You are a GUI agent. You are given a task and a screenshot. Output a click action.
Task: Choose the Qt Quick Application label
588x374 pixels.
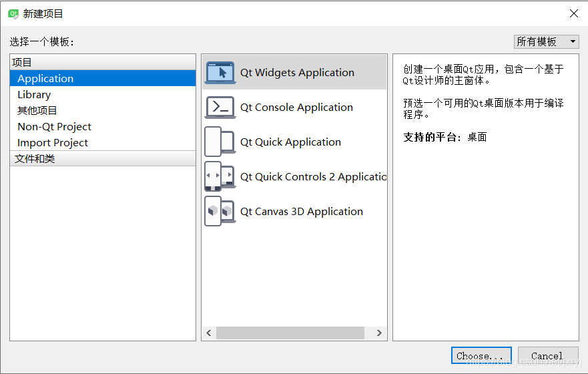point(290,142)
